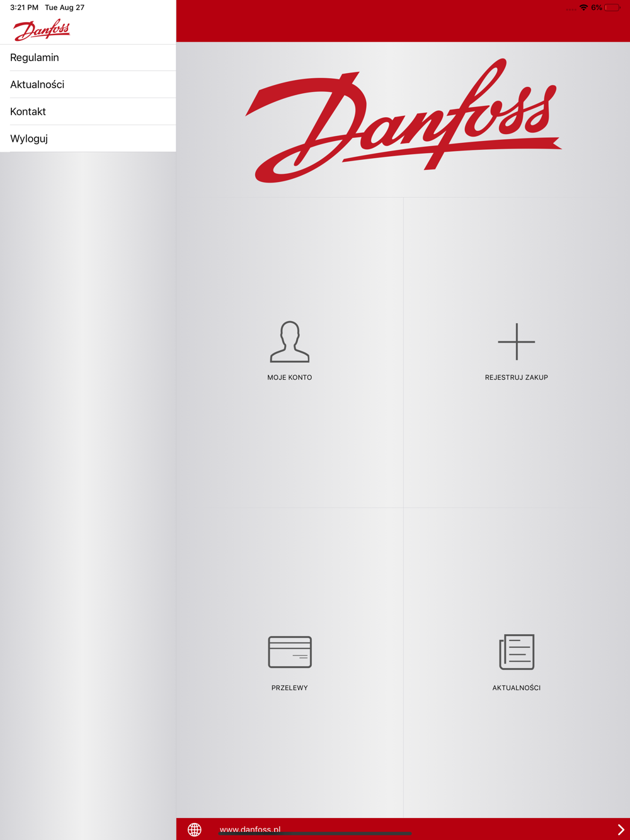This screenshot has height=840, width=630.
Task: Tap the Wi-Fi icon in status bar
Action: coord(584,8)
